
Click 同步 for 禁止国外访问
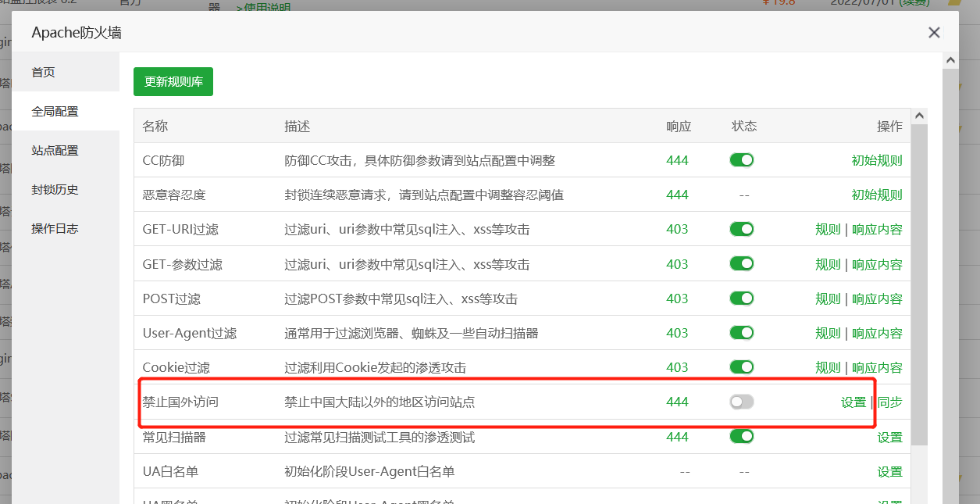(890, 402)
